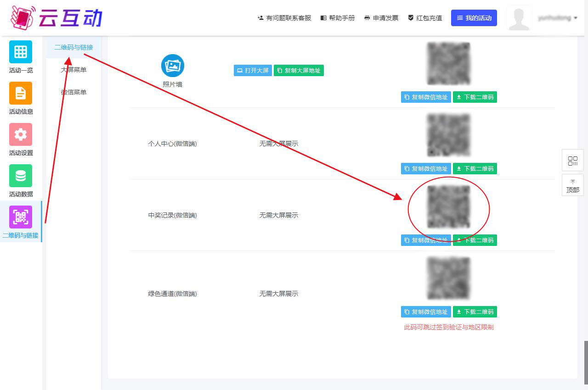588x390 pixels.
Task: Jump to top with 顶部 button
Action: [x=573, y=185]
